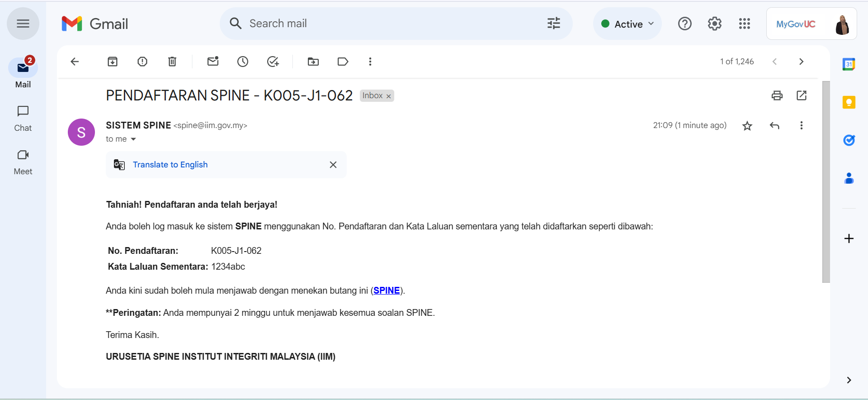Open search filter options in search bar
This screenshot has height=400, width=868.
(x=554, y=24)
